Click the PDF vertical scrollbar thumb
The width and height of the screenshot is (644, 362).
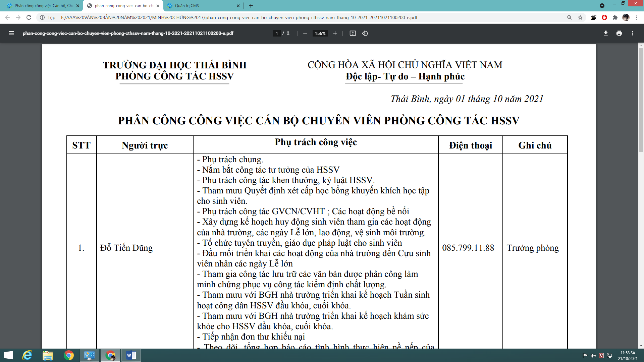[x=641, y=100]
